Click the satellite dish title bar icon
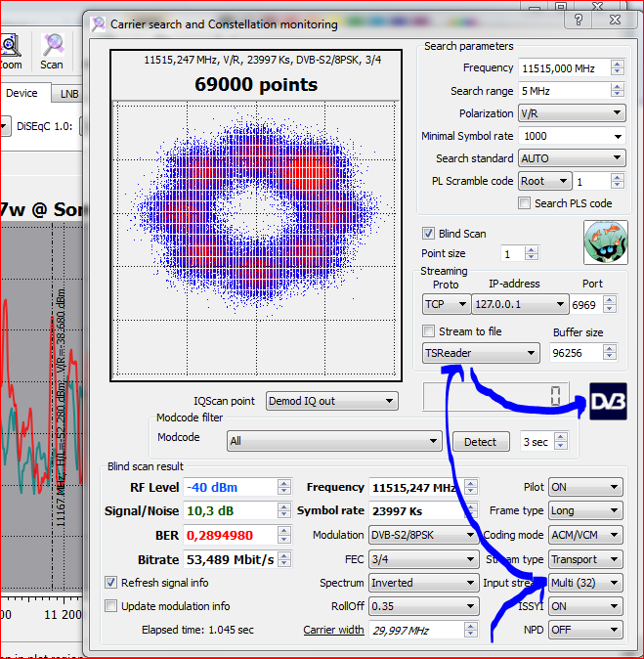Image resolution: width=644 pixels, height=659 pixels. (x=98, y=23)
